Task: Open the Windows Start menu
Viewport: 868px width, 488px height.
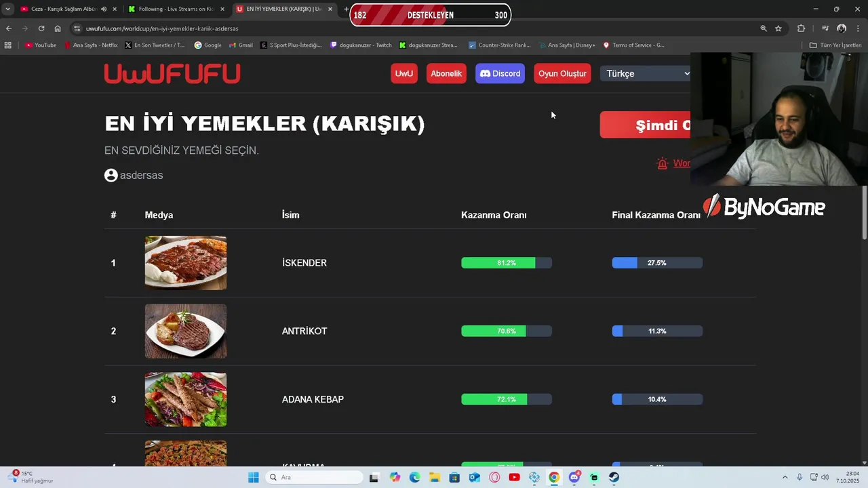Action: [253, 477]
